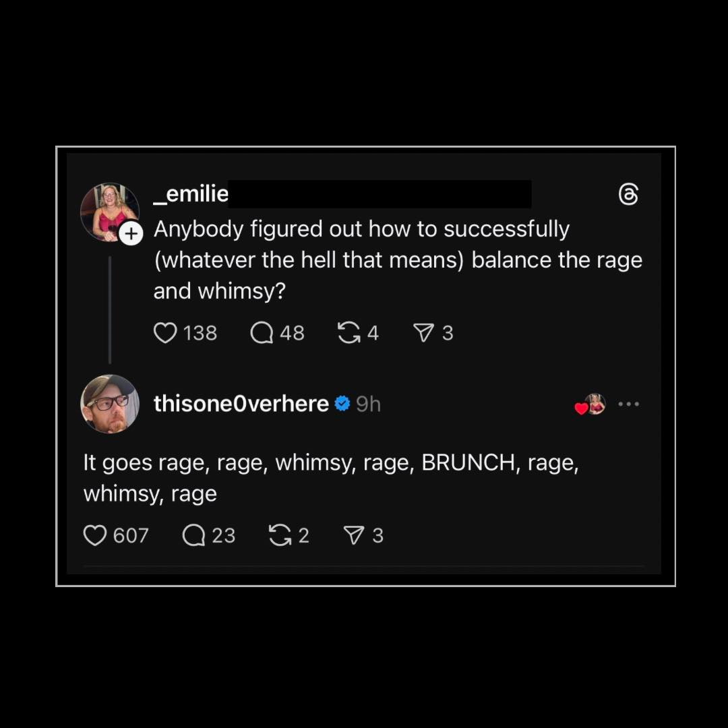This screenshot has width=728, height=728.
Task: Click the Threads logo icon
Action: click(628, 195)
